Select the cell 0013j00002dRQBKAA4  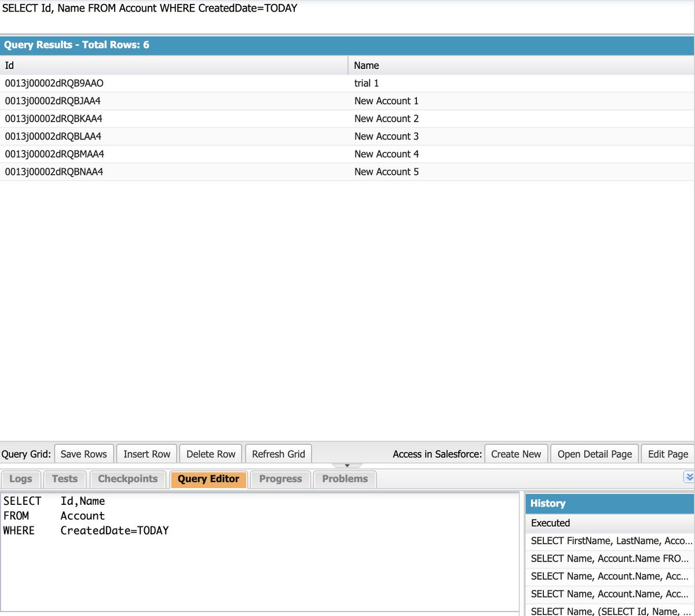click(174, 119)
